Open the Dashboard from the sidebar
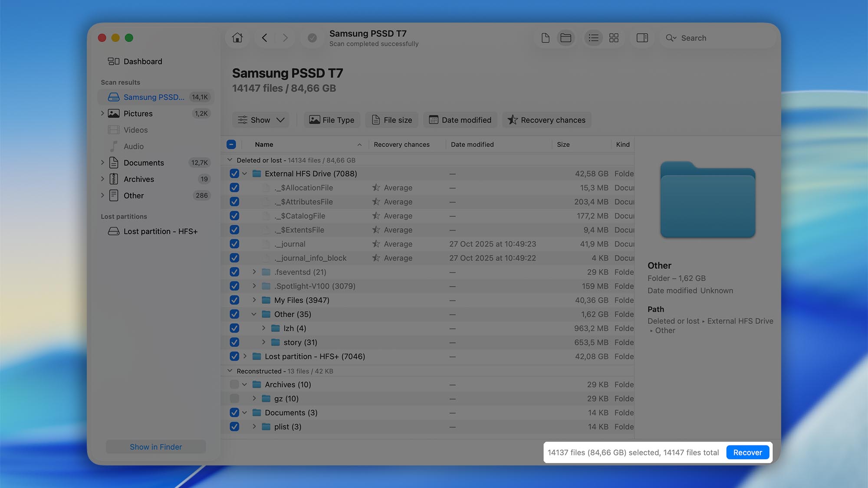868x488 pixels. point(143,61)
